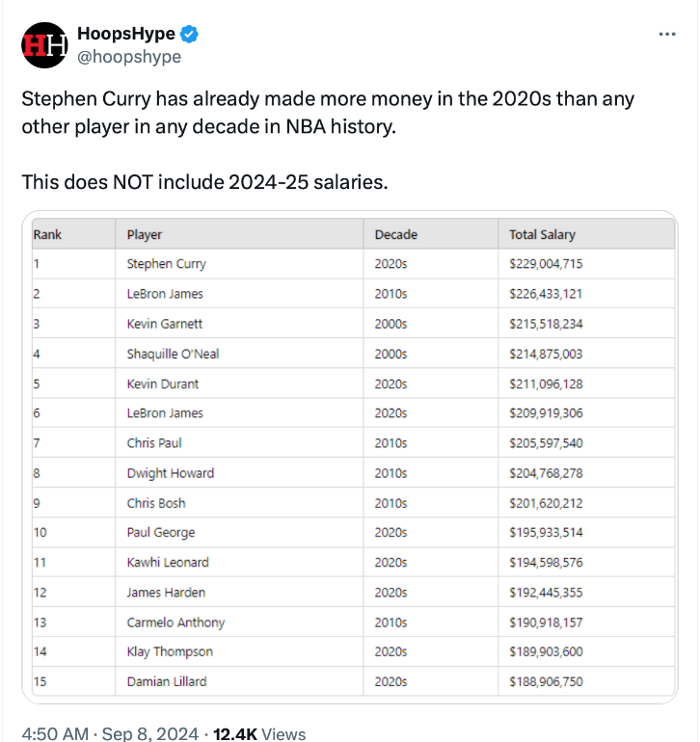Image resolution: width=700 pixels, height=742 pixels.
Task: Click the $229,004,715 salary cell
Action: tap(546, 264)
